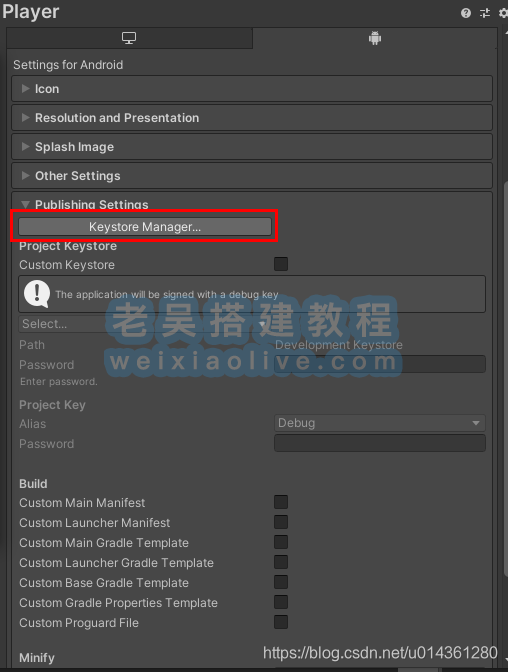This screenshot has height=672, width=508.
Task: Enable Custom Main Manifest checkbox
Action: coord(281,502)
